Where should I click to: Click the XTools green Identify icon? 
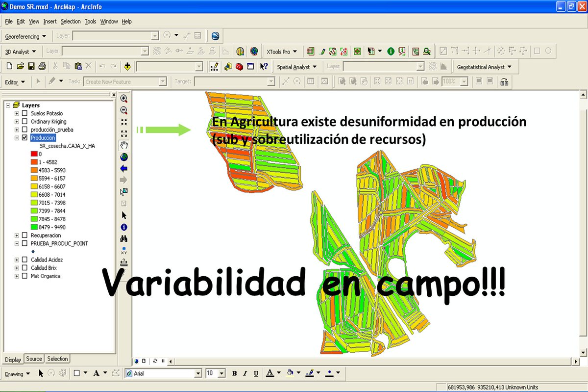click(391, 51)
